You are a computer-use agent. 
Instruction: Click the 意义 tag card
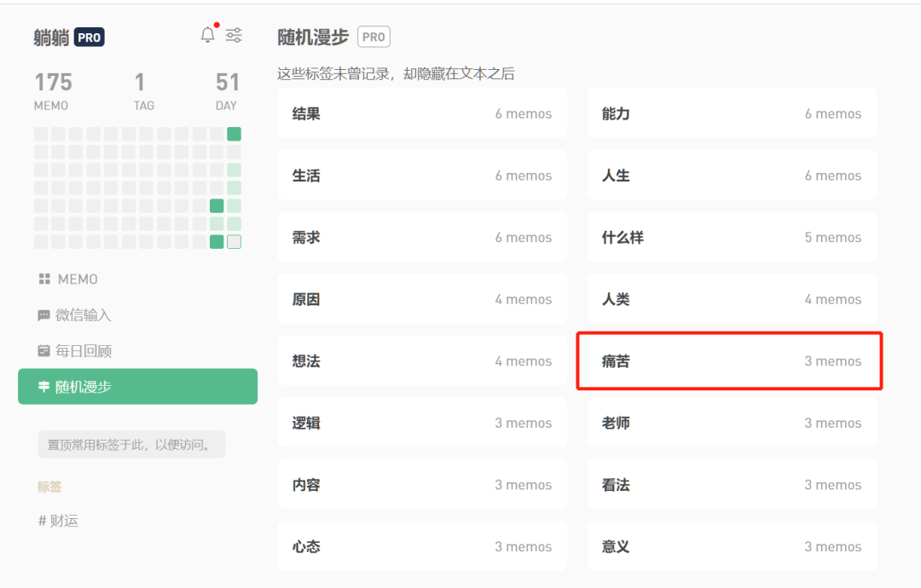[732, 547]
